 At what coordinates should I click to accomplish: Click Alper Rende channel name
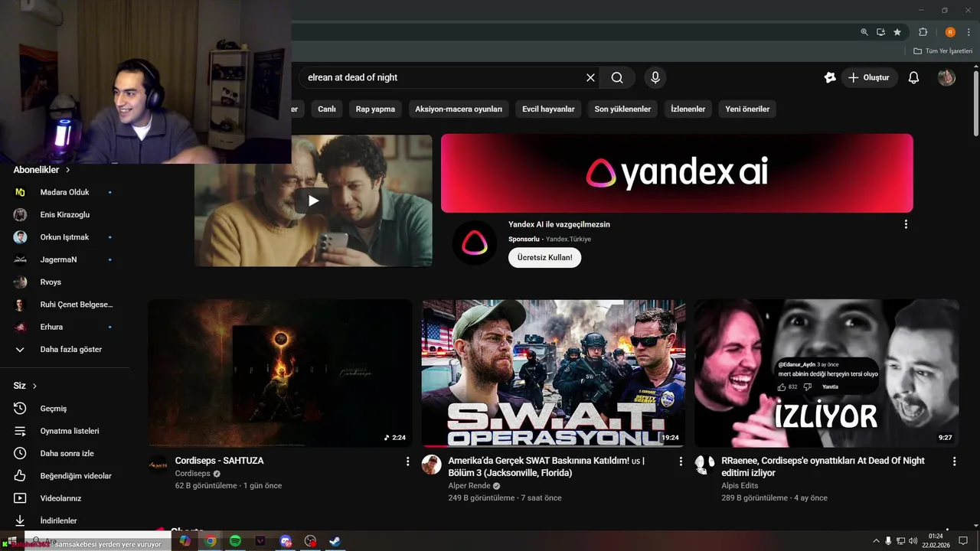coord(469,486)
